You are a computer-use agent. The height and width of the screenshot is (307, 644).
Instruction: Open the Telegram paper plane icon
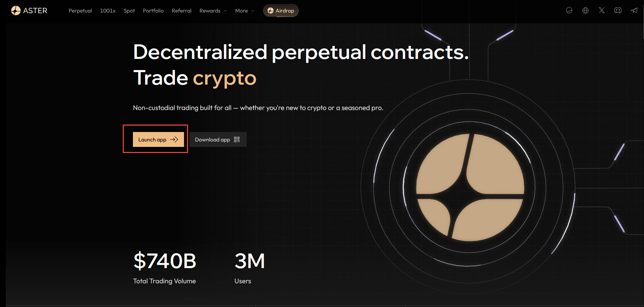[x=634, y=10]
